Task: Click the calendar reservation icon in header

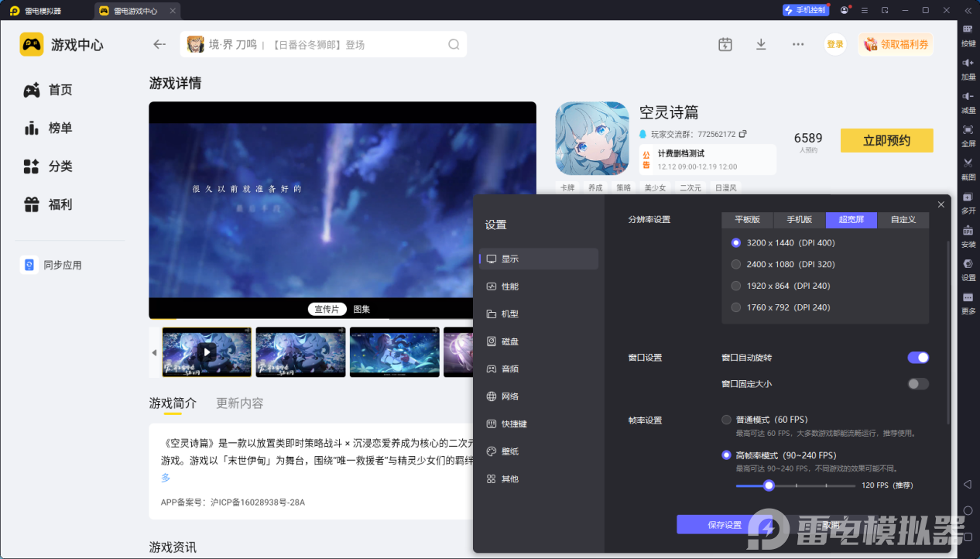Action: [725, 44]
